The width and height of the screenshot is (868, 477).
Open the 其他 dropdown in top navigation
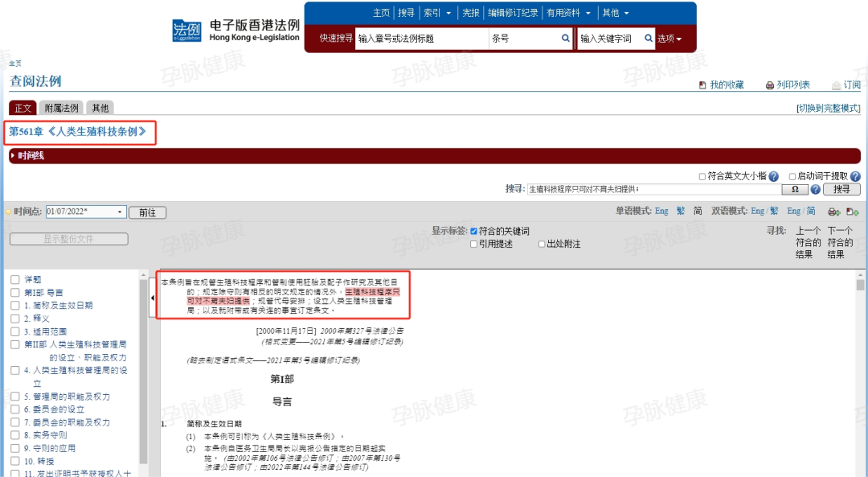(x=616, y=13)
